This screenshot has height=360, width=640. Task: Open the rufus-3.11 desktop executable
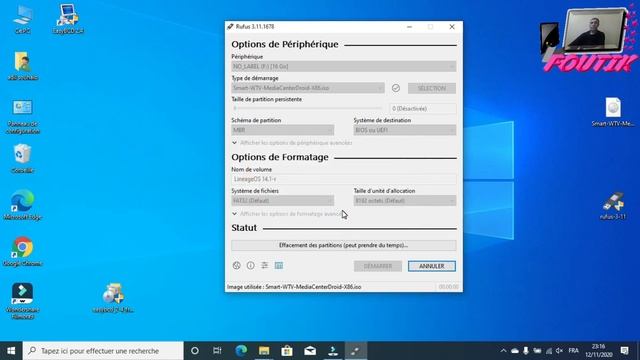coord(613,206)
